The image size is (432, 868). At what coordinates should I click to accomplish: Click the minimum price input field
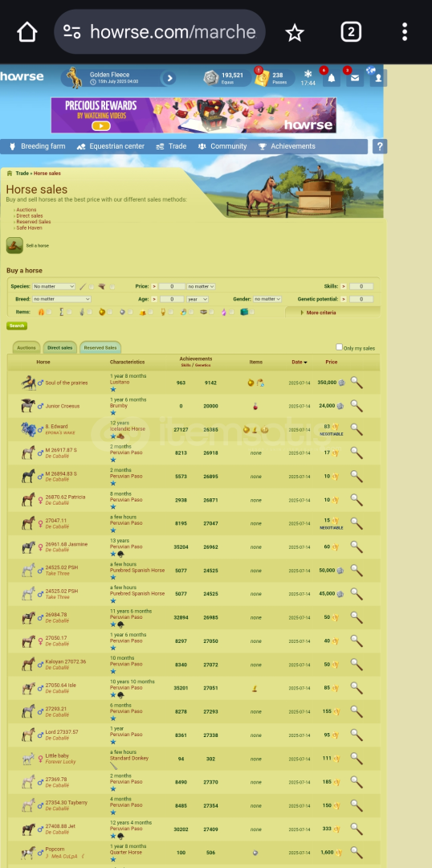(x=172, y=286)
